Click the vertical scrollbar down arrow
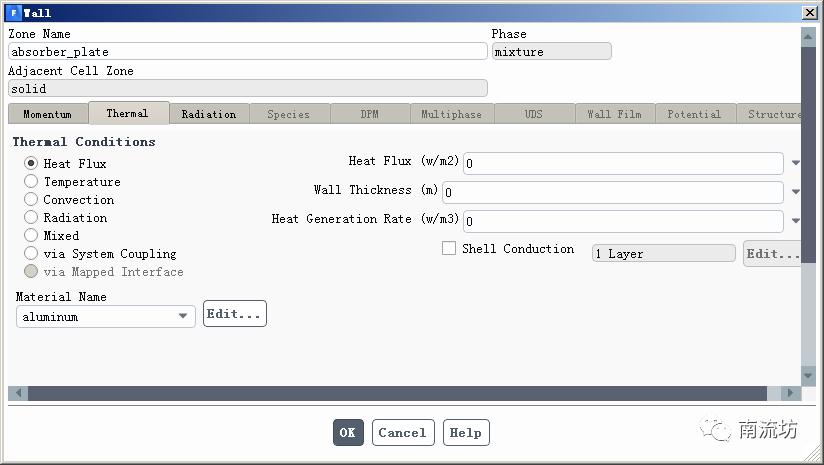The width and height of the screenshot is (824, 465). click(808, 375)
